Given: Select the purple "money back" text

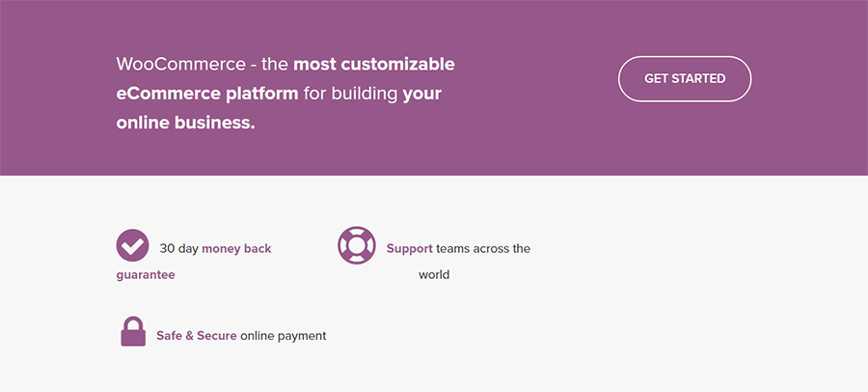Looking at the screenshot, I should (x=236, y=248).
